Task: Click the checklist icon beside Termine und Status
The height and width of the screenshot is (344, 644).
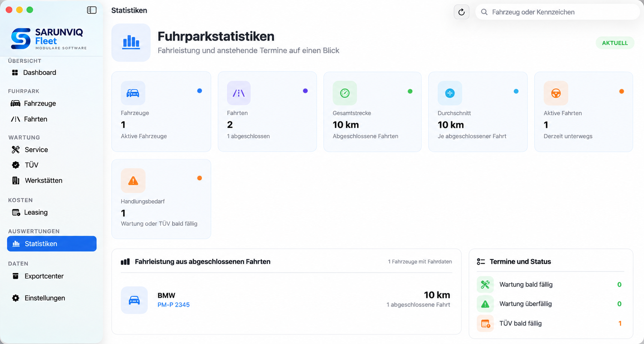Action: point(481,262)
